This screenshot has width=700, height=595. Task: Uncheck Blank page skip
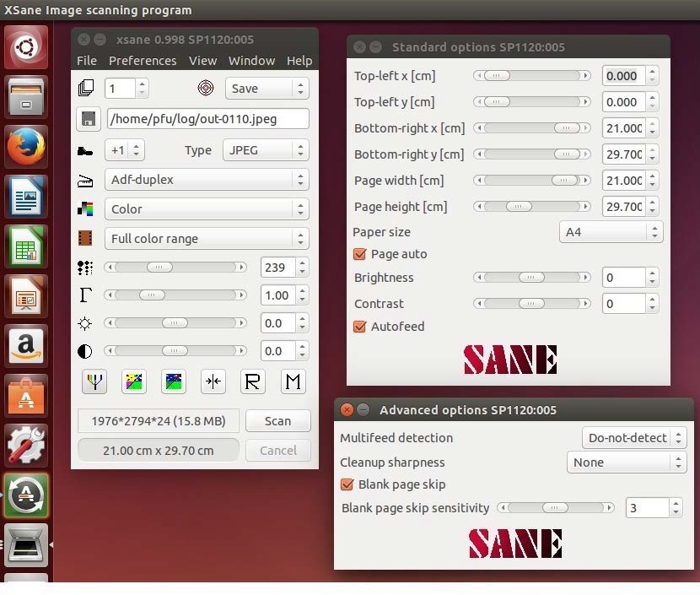347,485
